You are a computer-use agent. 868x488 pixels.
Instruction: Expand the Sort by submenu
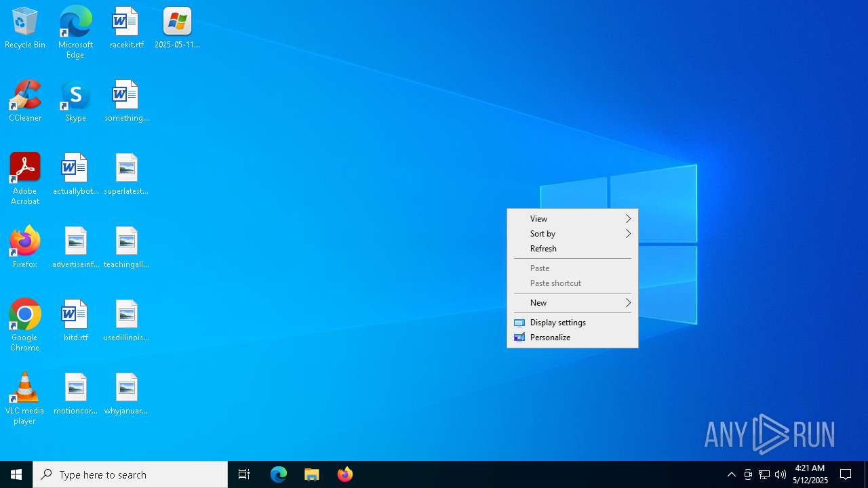(x=572, y=233)
